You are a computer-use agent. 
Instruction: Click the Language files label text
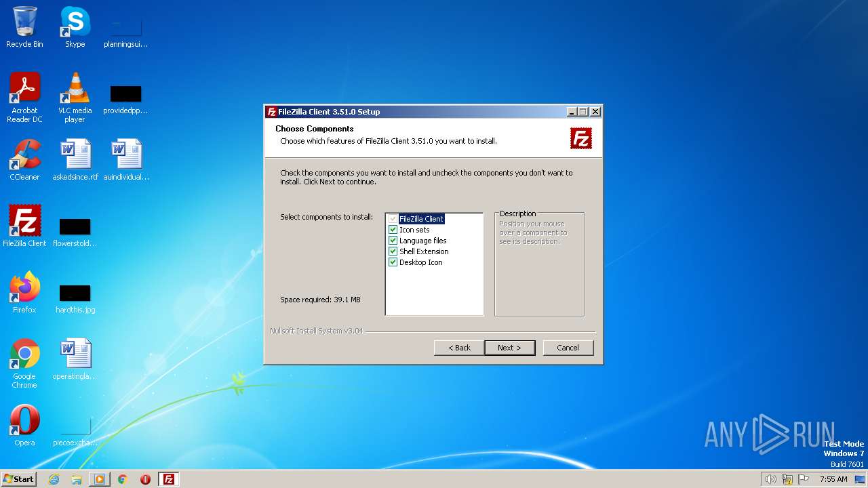[x=422, y=241]
